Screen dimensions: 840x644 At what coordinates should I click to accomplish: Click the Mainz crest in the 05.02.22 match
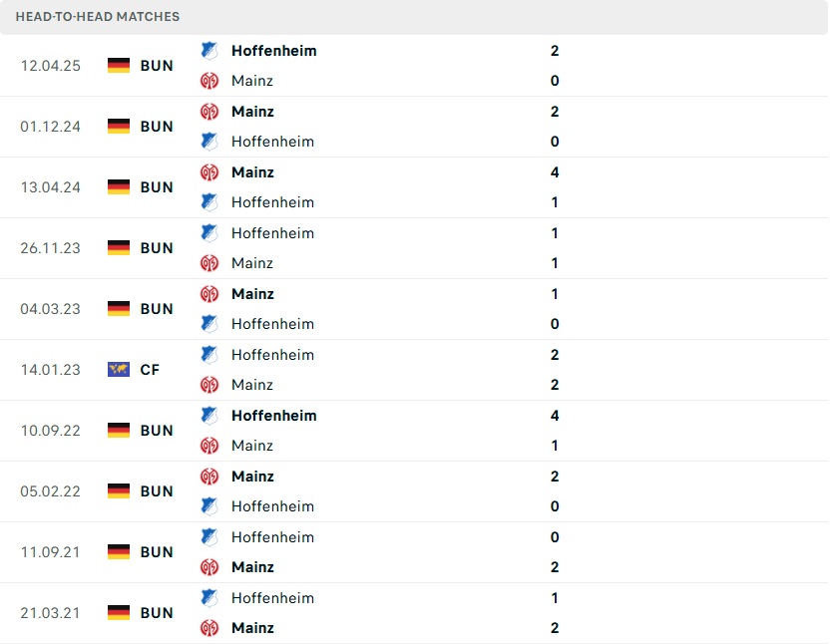(209, 477)
